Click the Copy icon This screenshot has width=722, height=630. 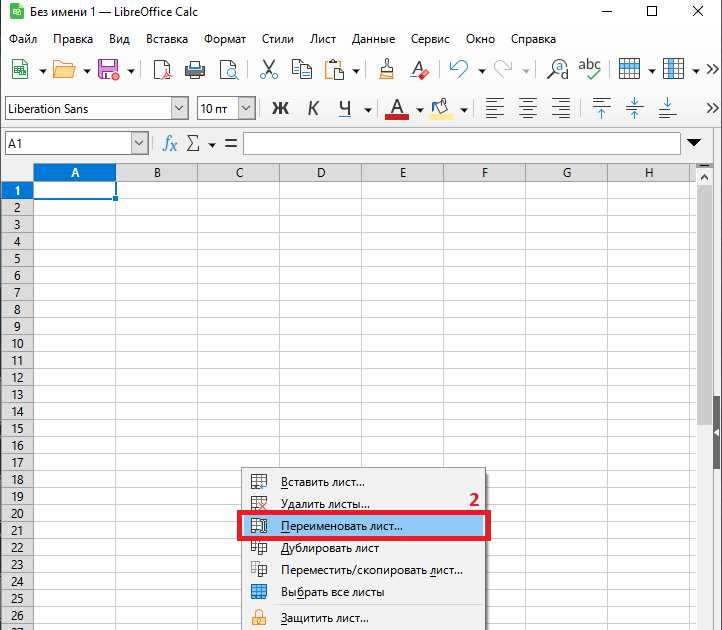coord(302,70)
